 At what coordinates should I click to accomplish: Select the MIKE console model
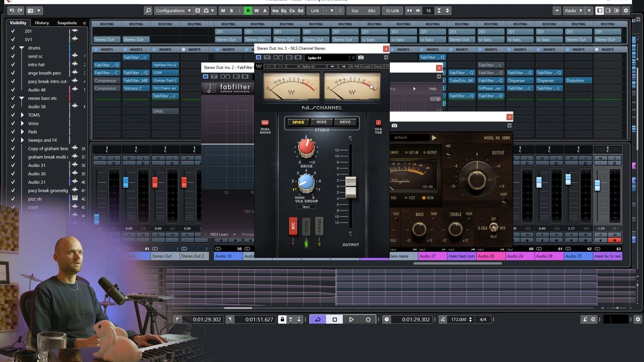tap(322, 122)
